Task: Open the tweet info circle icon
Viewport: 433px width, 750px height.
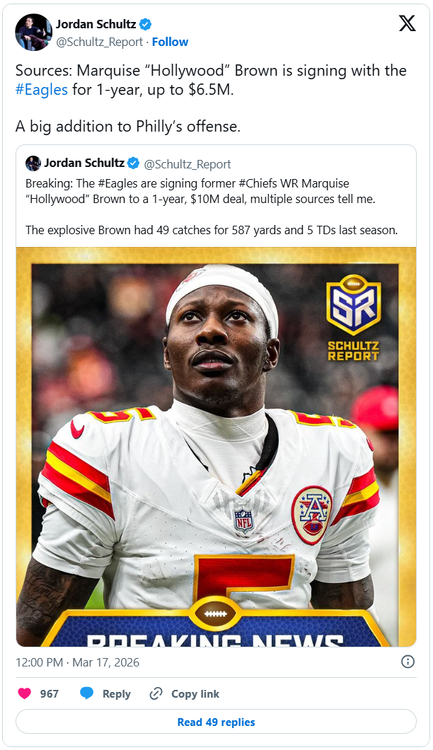Action: point(408,662)
